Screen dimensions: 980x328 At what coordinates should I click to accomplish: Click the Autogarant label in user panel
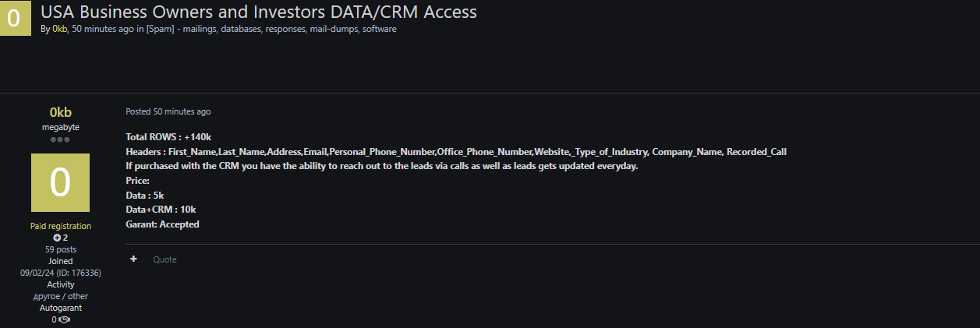(60, 308)
